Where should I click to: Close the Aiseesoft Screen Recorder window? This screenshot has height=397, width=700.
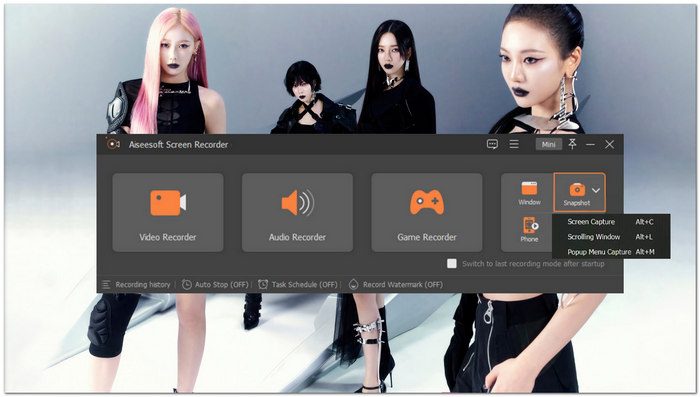tap(609, 144)
